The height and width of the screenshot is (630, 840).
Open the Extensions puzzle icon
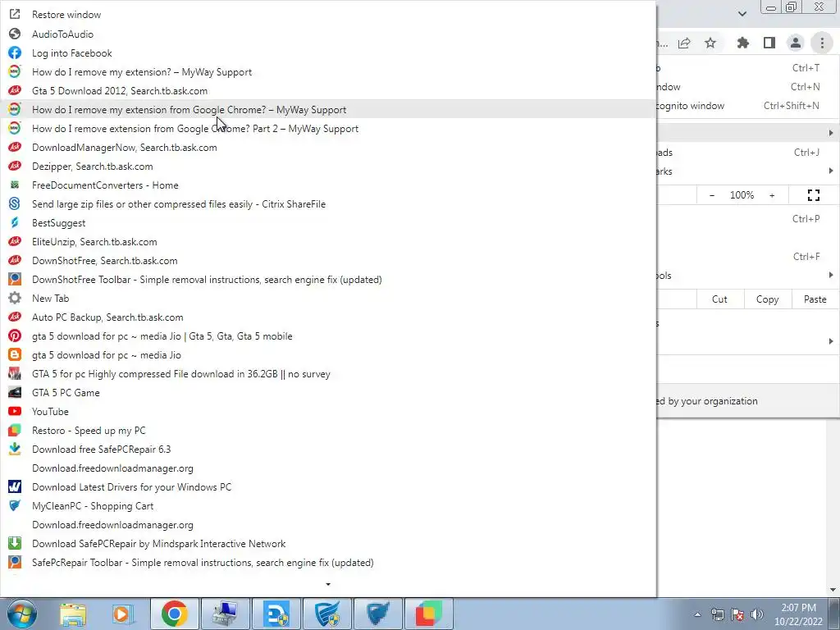[743, 43]
